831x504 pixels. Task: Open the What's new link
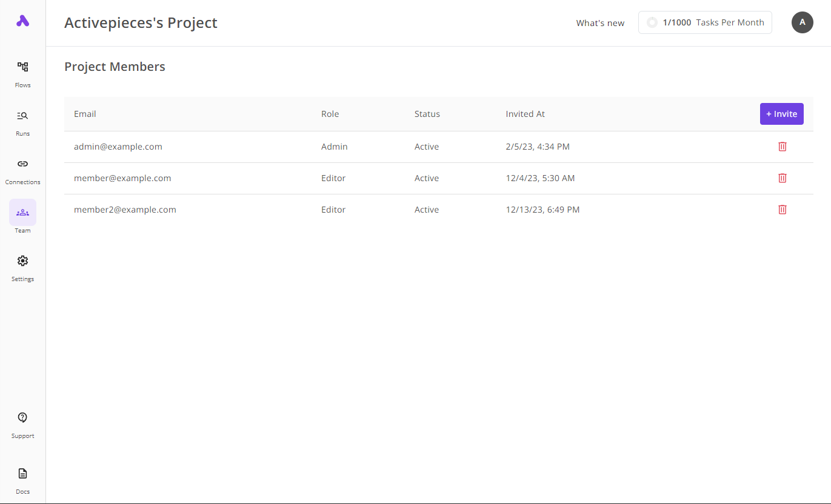pyautogui.click(x=600, y=23)
